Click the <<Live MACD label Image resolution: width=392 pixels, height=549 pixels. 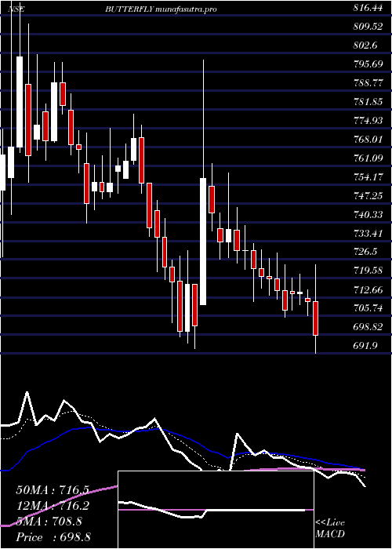coord(330,529)
